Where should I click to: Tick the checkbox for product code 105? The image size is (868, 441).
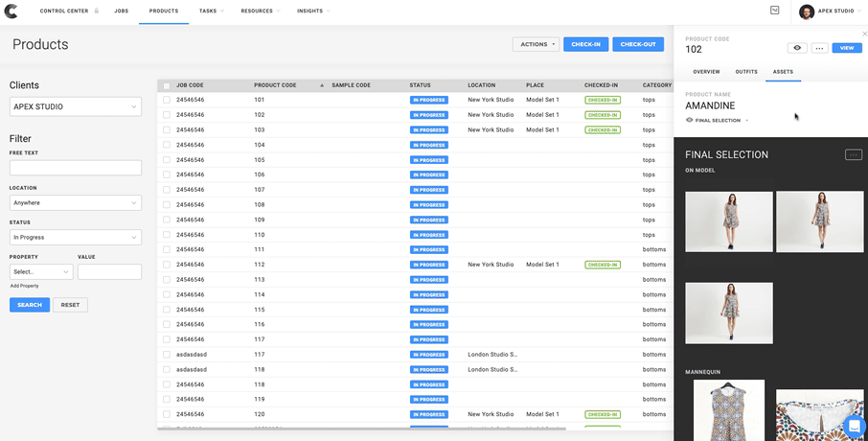[x=167, y=160]
